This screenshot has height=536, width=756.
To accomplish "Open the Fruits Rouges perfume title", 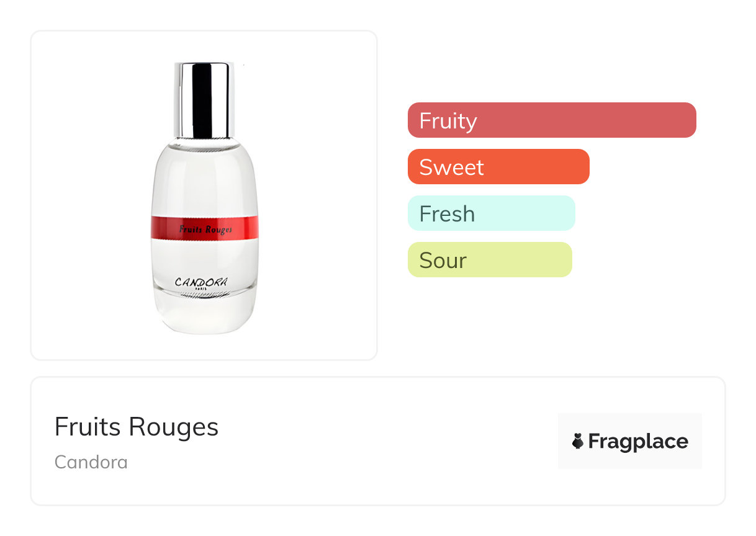I will (137, 427).
